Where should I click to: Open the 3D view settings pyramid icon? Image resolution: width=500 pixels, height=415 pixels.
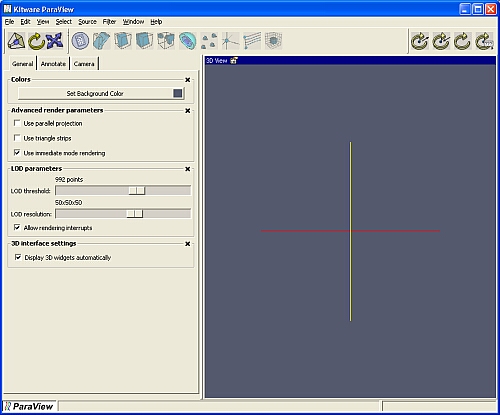pyautogui.click(x=16, y=41)
